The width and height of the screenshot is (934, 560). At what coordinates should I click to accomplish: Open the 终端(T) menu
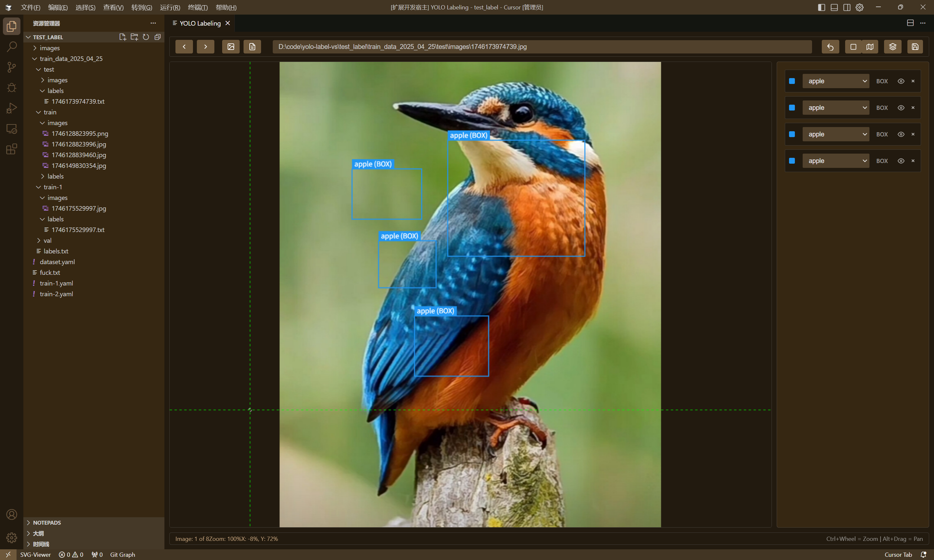coord(198,7)
